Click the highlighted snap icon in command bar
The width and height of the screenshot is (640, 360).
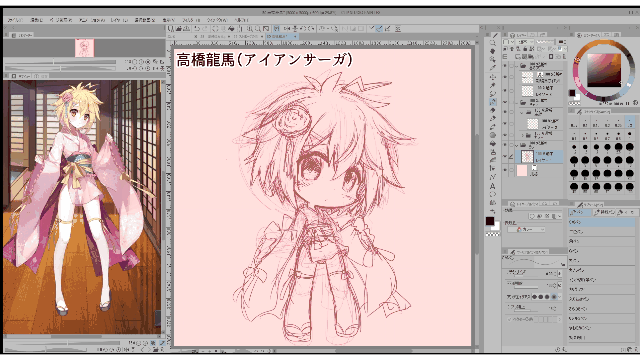[276, 29]
